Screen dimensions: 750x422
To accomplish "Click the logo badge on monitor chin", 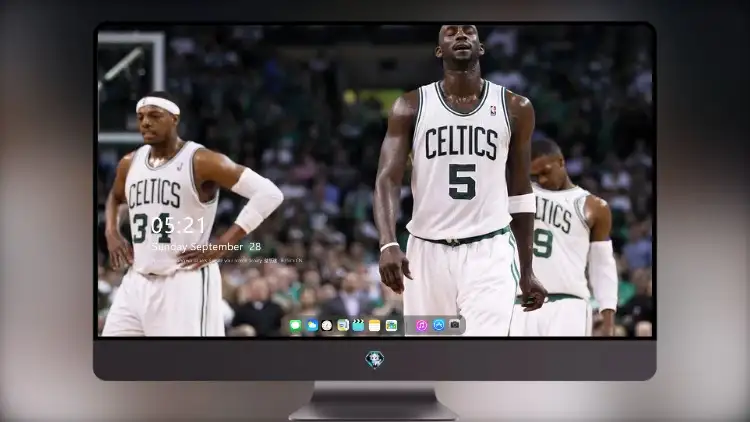I will coord(375,359).
